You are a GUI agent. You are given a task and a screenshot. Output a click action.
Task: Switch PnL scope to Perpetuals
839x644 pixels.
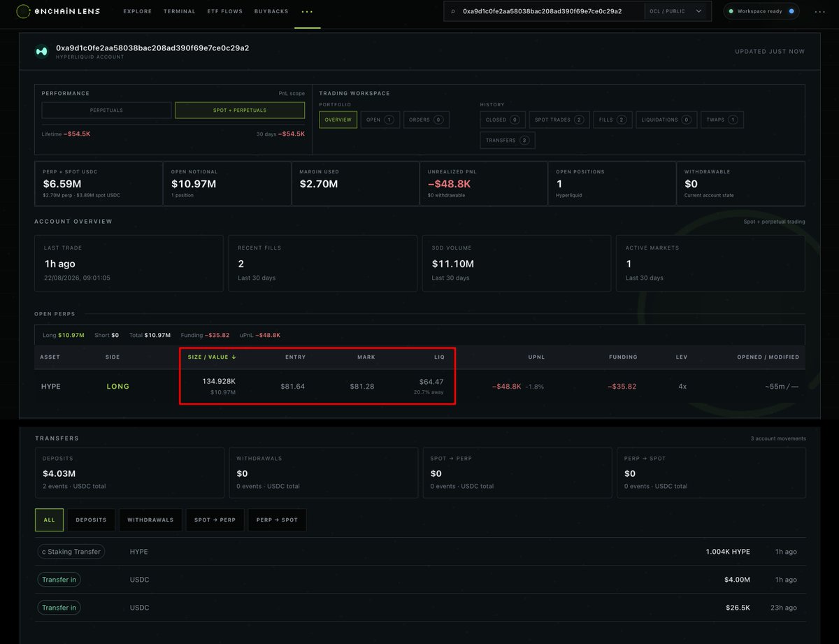(x=106, y=110)
